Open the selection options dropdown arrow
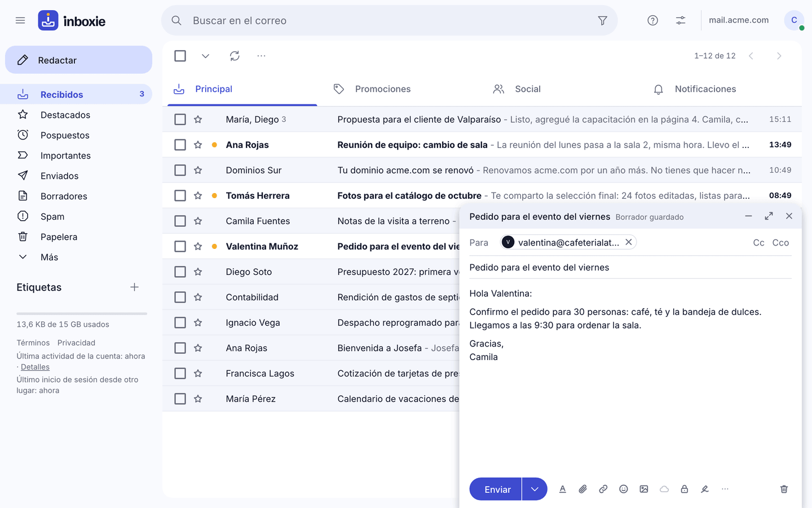 205,56
